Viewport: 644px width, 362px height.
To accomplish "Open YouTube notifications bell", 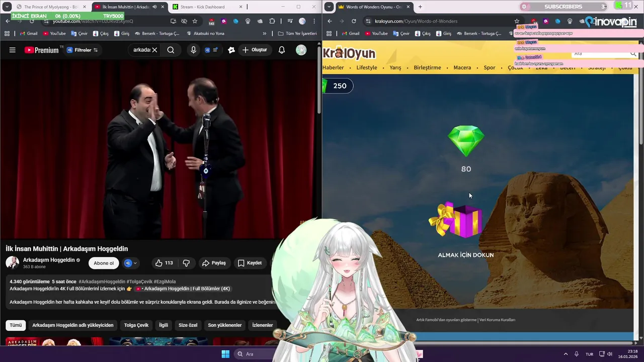I will coord(282,50).
